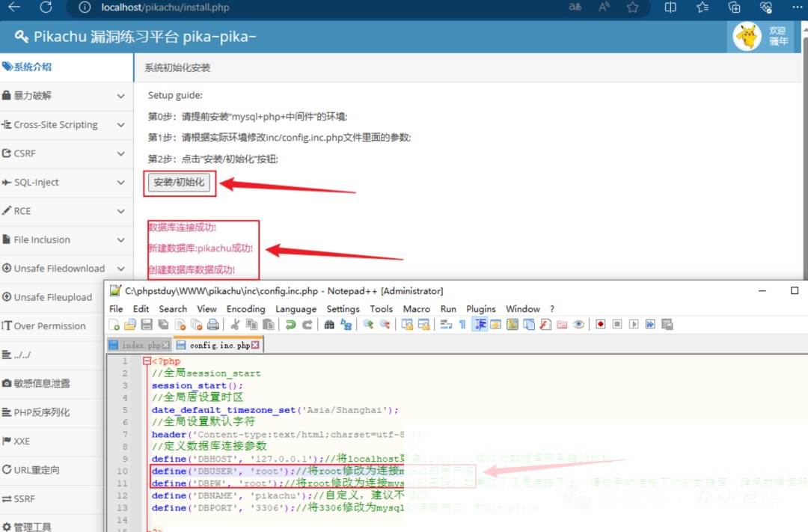Viewport: 808px width, 532px height.
Task: Switch to the index.php tab
Action: pyautogui.click(x=139, y=345)
